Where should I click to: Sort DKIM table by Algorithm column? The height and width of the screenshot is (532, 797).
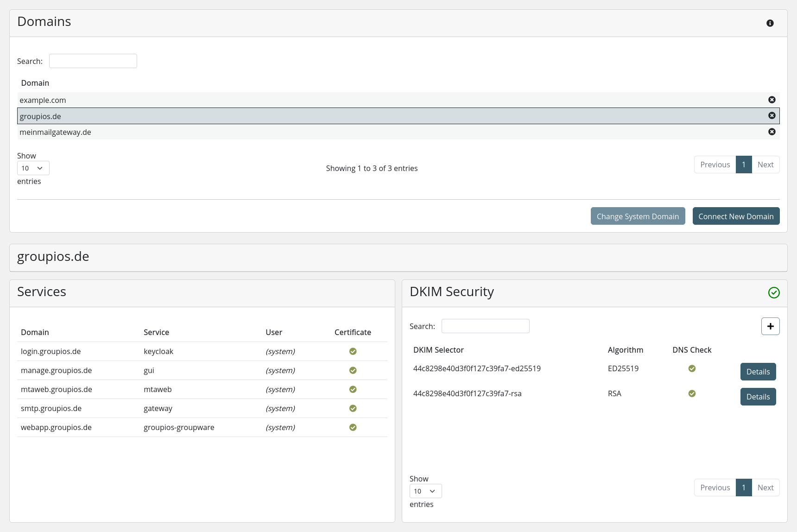point(625,350)
